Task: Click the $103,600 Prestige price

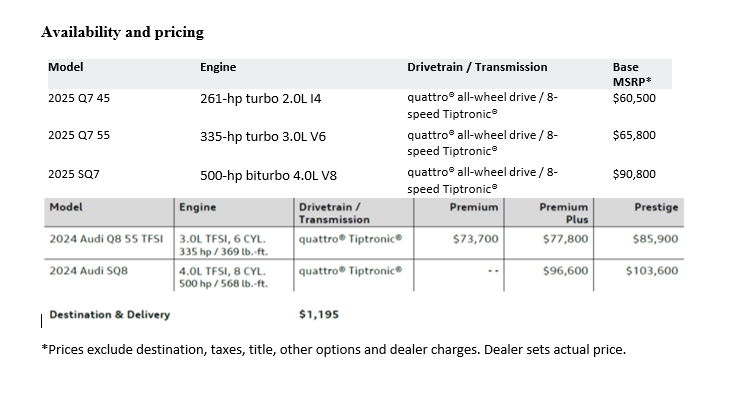Action: (x=652, y=270)
